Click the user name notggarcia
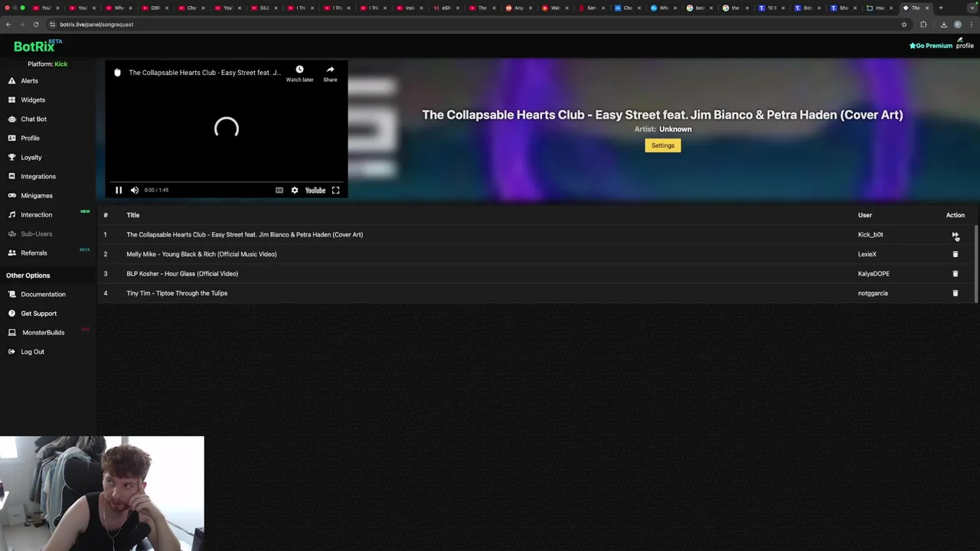 [x=873, y=293]
